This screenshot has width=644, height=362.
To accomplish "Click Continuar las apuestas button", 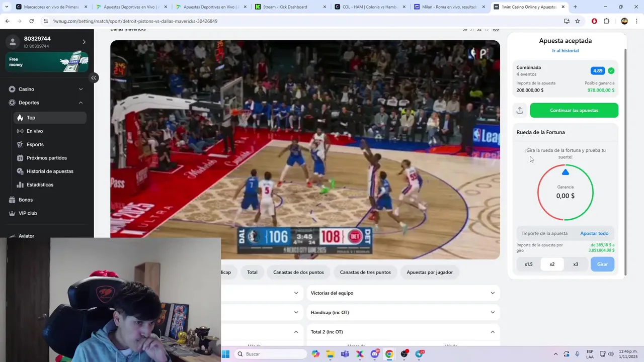I will click(574, 111).
